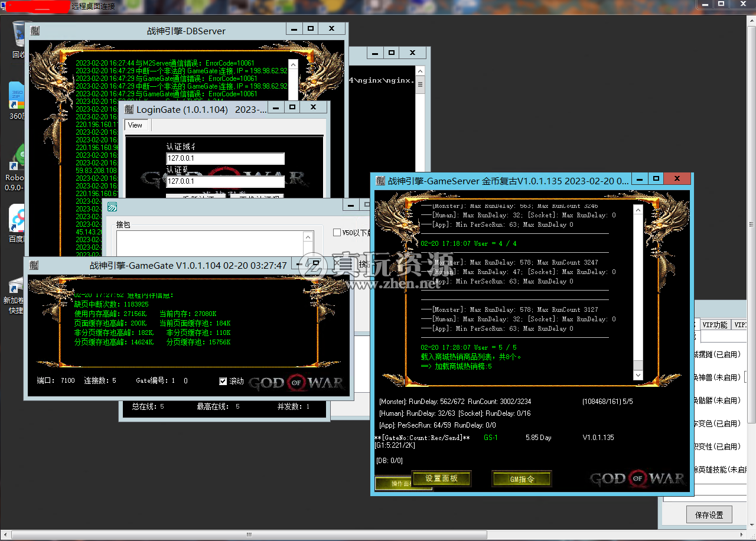Click the GameServer log scroll-up arrow
This screenshot has height=541, width=756.
(x=637, y=209)
